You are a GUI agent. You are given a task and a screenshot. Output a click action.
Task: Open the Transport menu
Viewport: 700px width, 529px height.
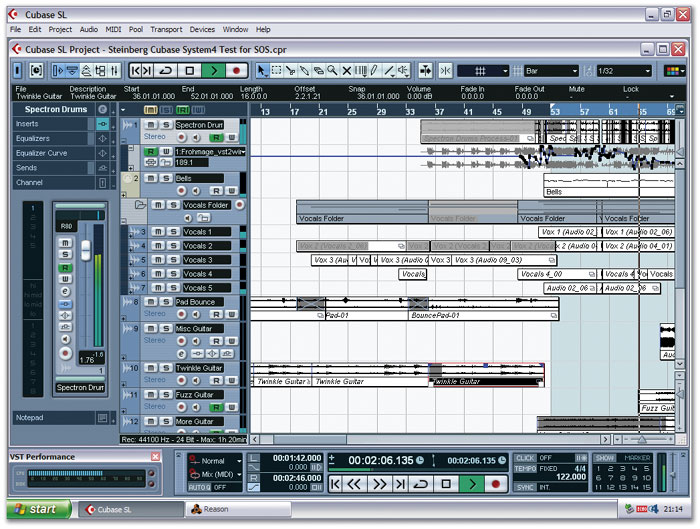coord(166,30)
